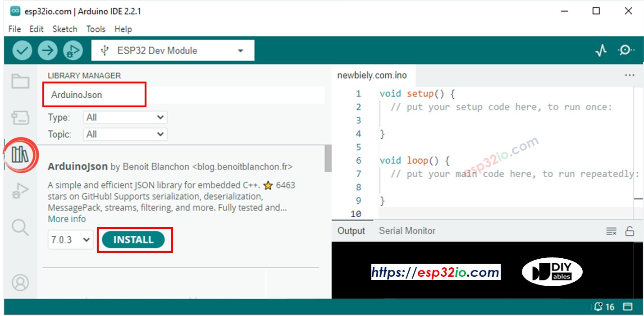Open the Debug panel from the sidebar
This screenshot has height=316, width=644.
tap(20, 191)
